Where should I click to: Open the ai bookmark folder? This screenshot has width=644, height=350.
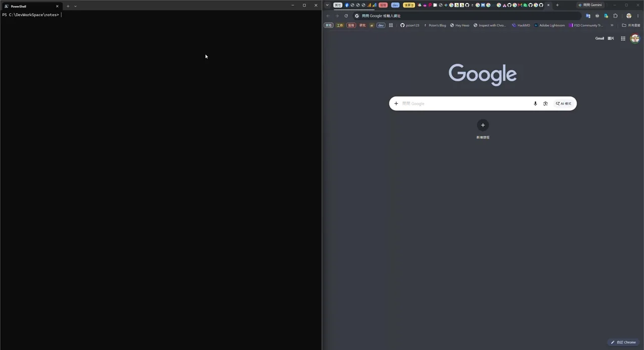pyautogui.click(x=372, y=25)
